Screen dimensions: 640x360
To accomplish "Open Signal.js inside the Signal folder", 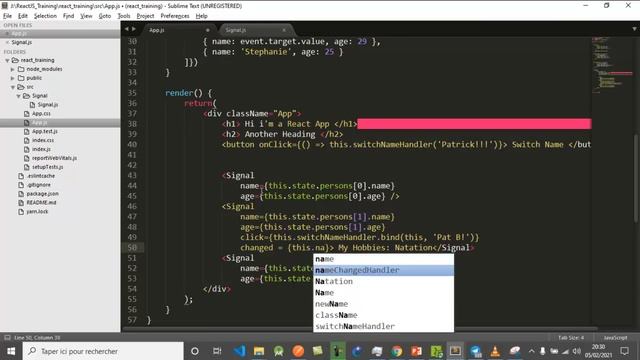I will point(48,104).
